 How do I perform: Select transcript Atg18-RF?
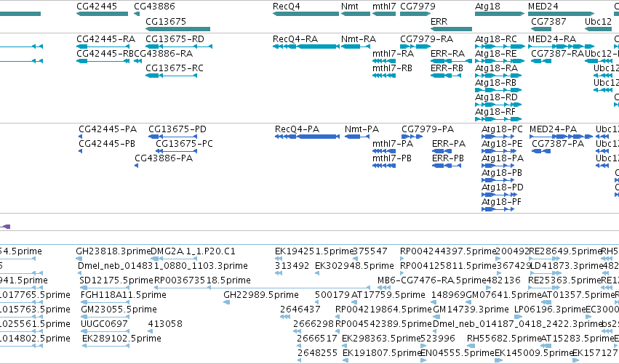tap(498, 118)
